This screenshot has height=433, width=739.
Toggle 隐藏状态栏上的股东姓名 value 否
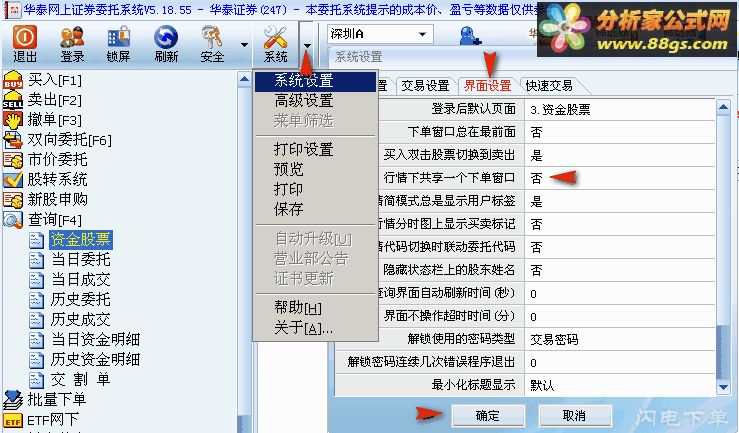620,270
